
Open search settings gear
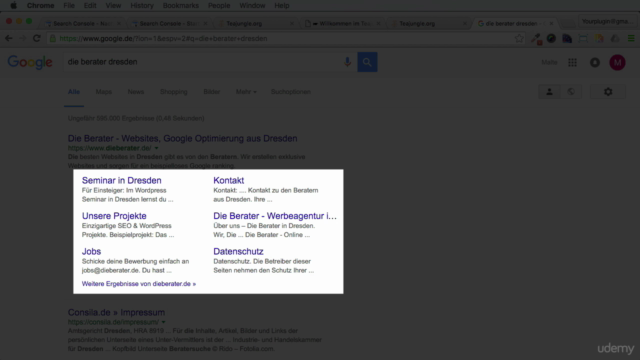click(x=608, y=92)
